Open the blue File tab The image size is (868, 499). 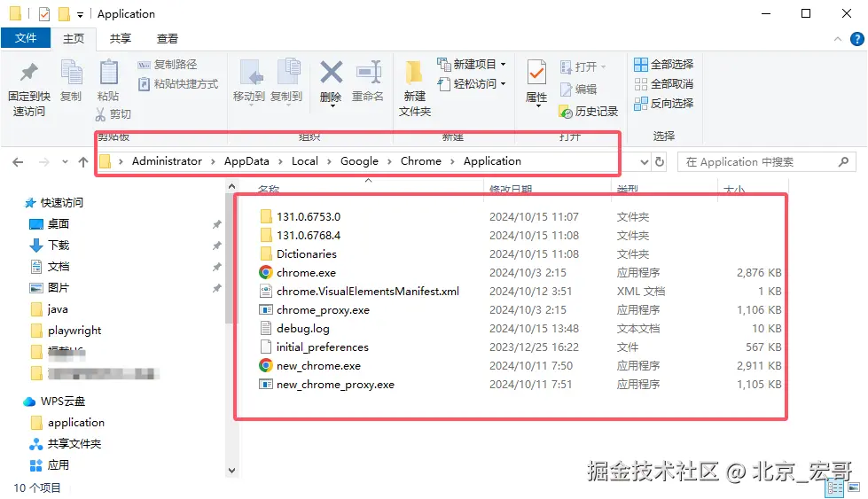tap(26, 38)
